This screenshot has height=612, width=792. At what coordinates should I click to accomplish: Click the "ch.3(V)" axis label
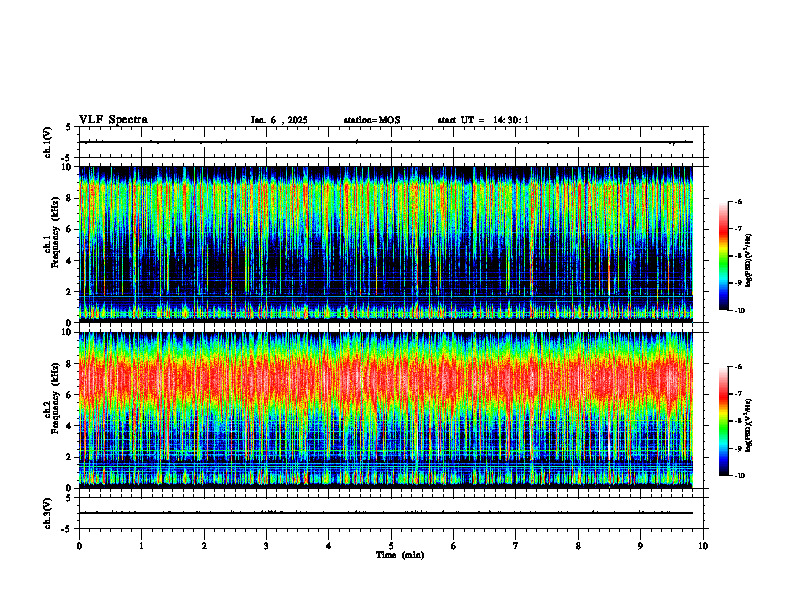coord(47,513)
